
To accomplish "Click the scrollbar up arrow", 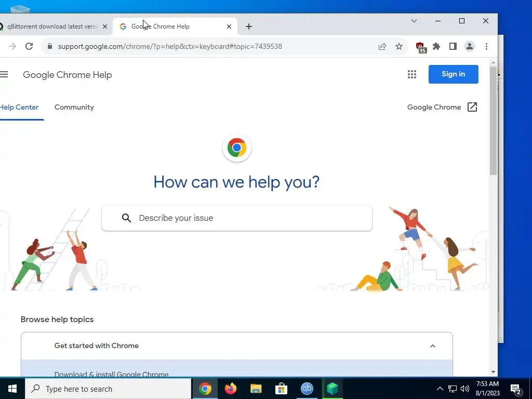I will click(494, 62).
